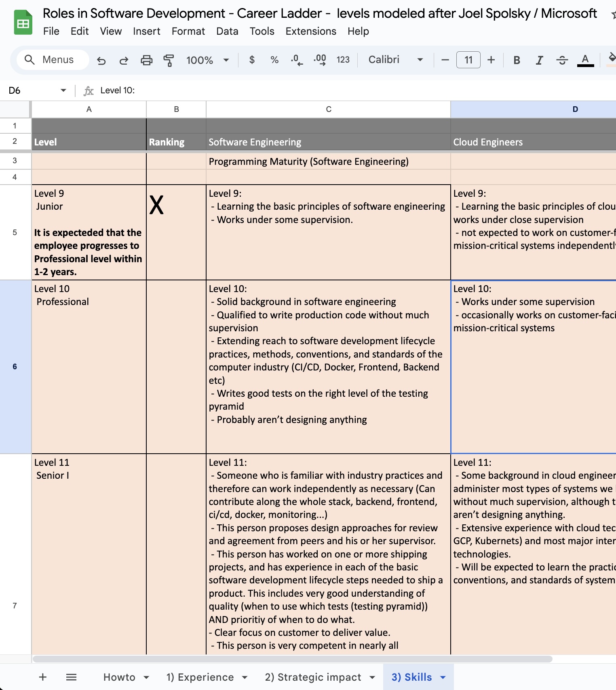Screen dimensions: 616x690
Task: Open more number formats 123
Action: click(x=343, y=60)
